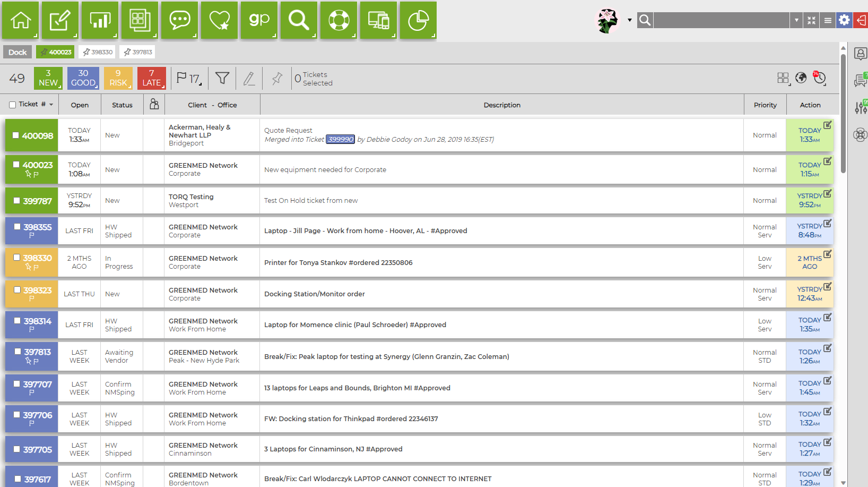Click the top search input field
Screen dimensions: 868x487
click(x=722, y=20)
